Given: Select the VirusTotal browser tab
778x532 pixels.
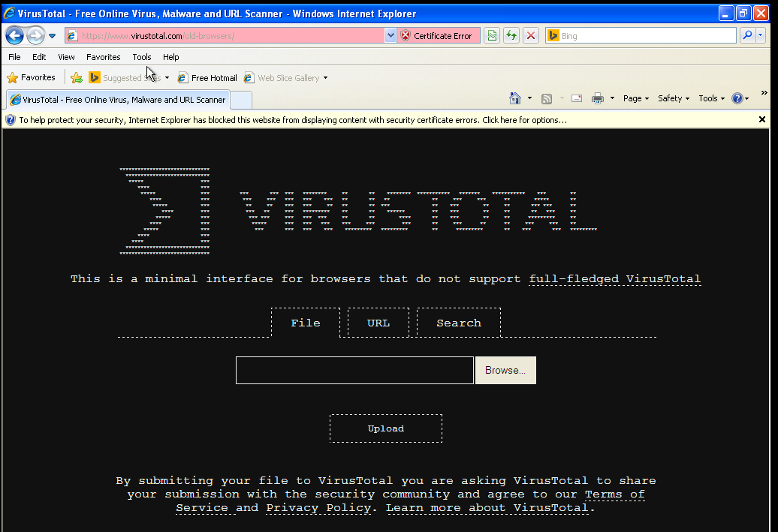Looking at the screenshot, I should (x=118, y=100).
